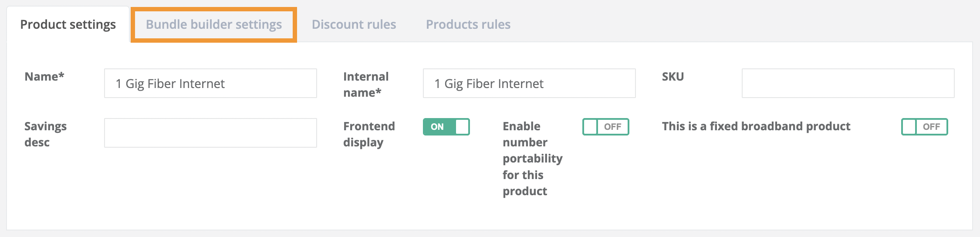Click into the Name input field
The image size is (980, 237).
point(210,83)
